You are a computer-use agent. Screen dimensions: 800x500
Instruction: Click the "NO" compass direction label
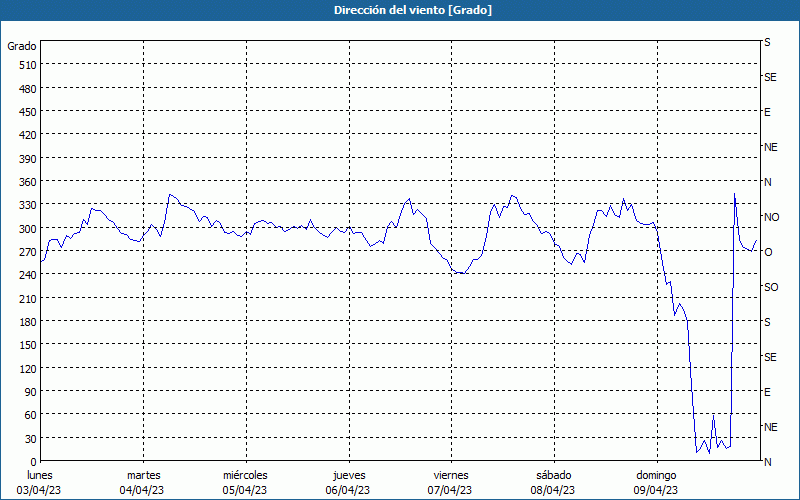[772, 217]
